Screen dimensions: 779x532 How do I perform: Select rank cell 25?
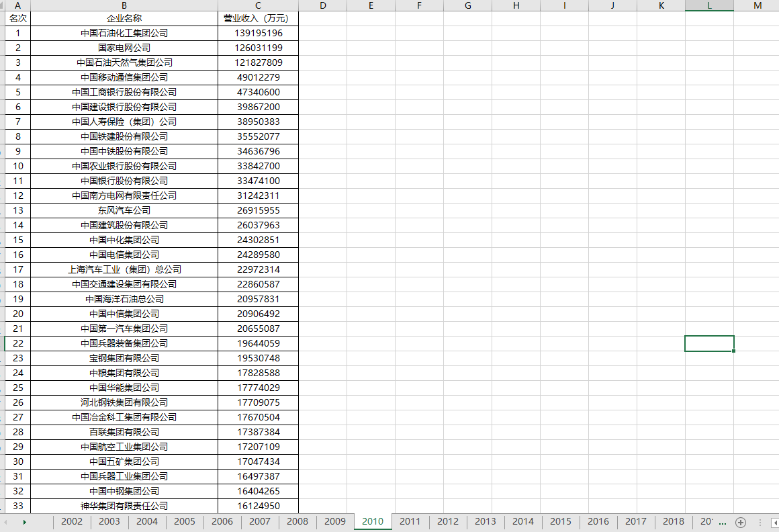click(x=18, y=388)
